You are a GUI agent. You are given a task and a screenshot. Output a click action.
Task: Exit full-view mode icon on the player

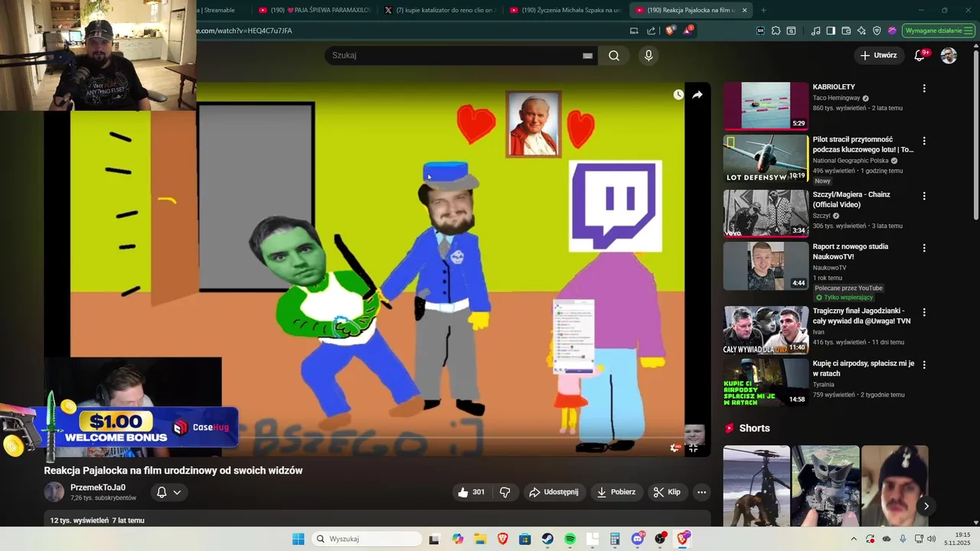(x=693, y=448)
